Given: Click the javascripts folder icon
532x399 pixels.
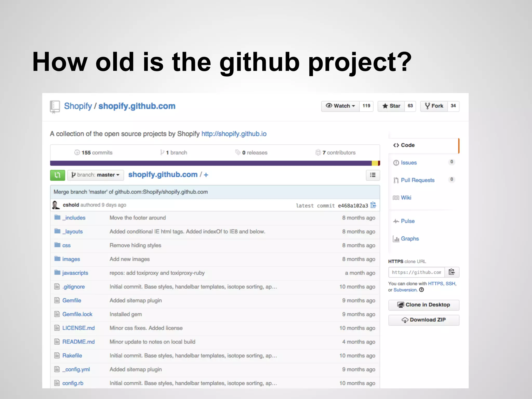Looking at the screenshot, I should [x=57, y=272].
